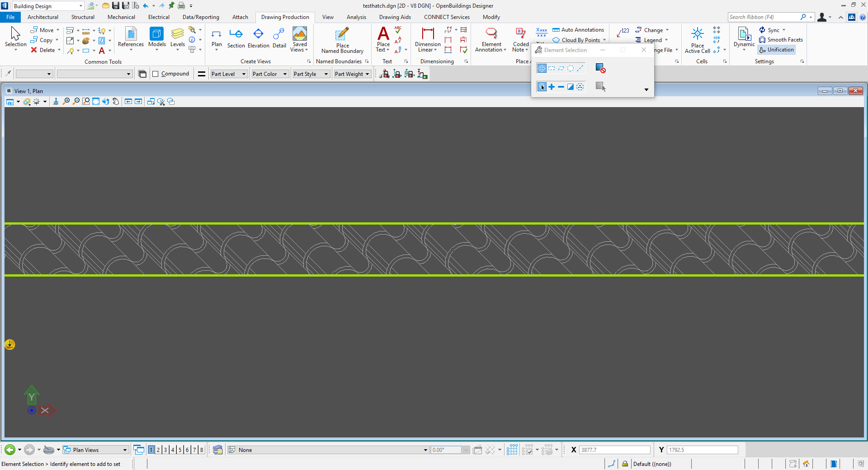Toggle view 8 button in view groups
This screenshot has width=868, height=470.
click(x=202, y=450)
